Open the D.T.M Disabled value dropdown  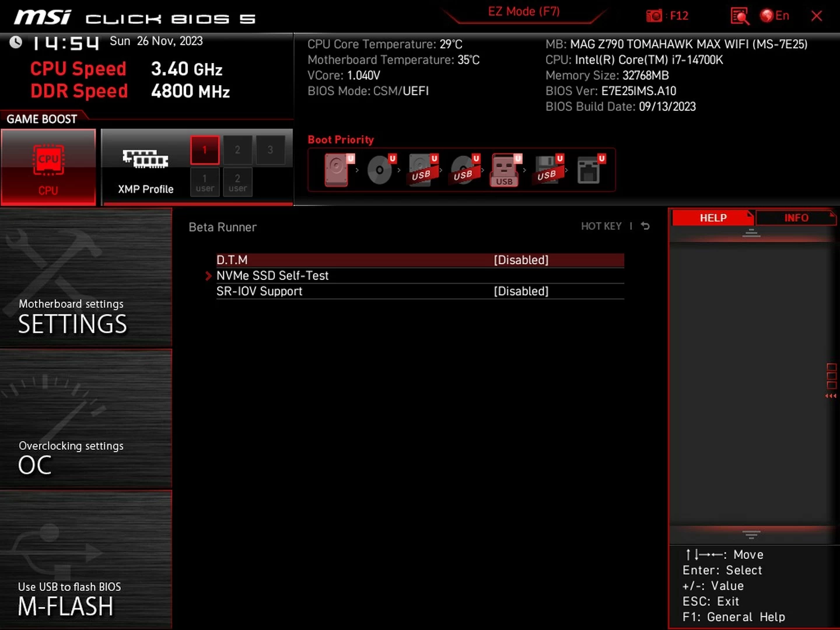520,260
